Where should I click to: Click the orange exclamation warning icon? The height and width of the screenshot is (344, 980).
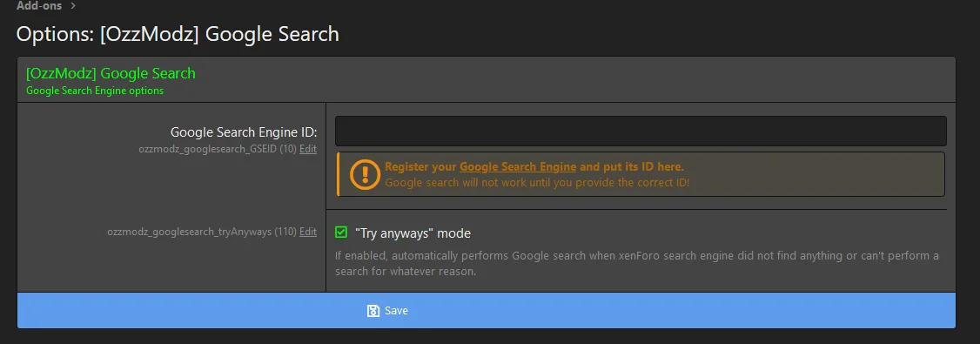tap(365, 174)
